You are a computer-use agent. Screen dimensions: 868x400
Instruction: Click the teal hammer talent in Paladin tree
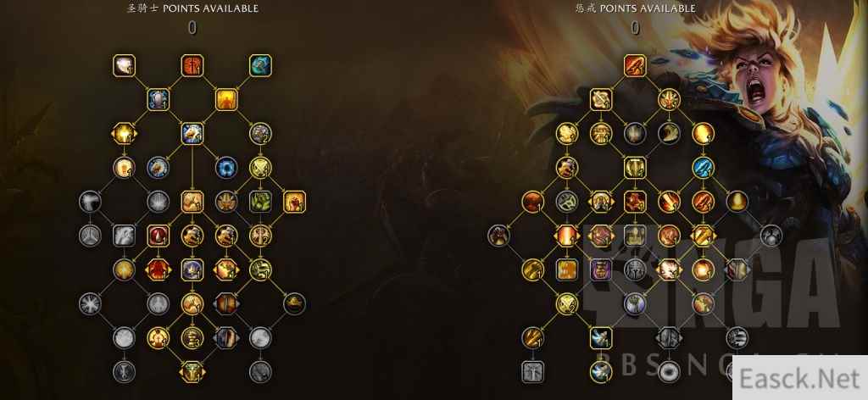pos(260,65)
